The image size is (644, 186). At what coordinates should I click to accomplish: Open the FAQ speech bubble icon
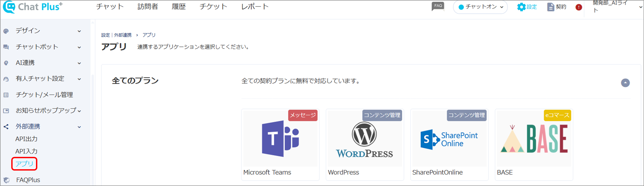click(438, 6)
